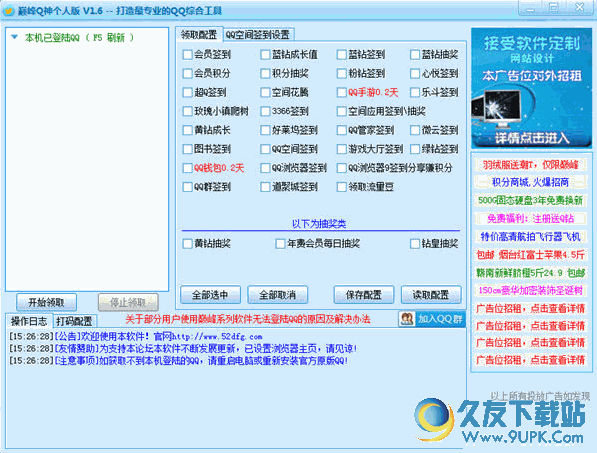597x453 pixels.
Task: Check the QQ浏览器9签到分享赚积分 option
Action: point(342,168)
